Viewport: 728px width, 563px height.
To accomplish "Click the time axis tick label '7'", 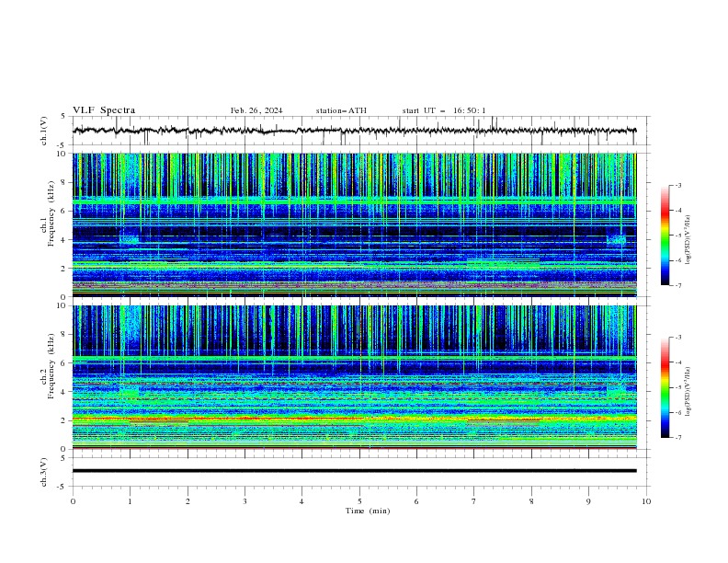I will (474, 501).
